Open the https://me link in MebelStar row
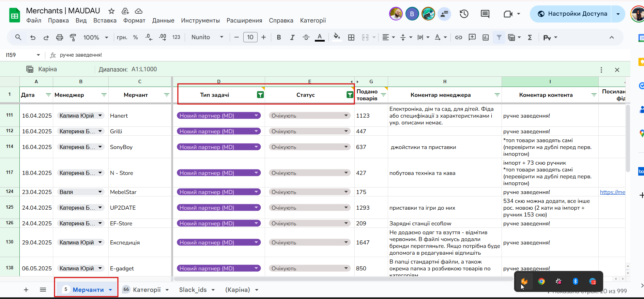The height and width of the screenshot is (299, 644). coord(612,192)
